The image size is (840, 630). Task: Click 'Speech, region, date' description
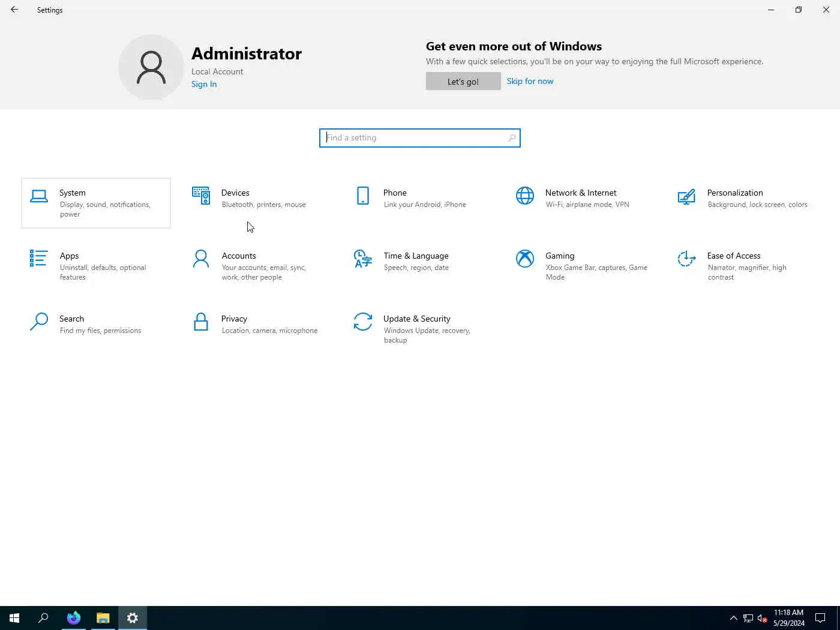[416, 268]
